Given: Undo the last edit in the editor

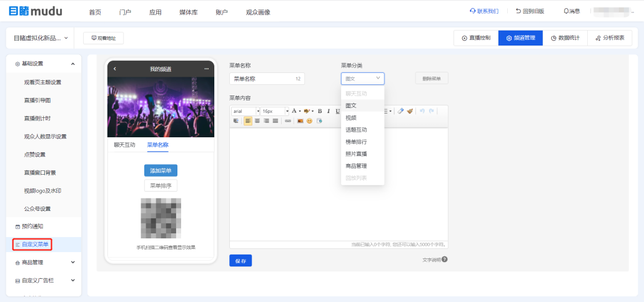Looking at the screenshot, I should click(x=422, y=111).
